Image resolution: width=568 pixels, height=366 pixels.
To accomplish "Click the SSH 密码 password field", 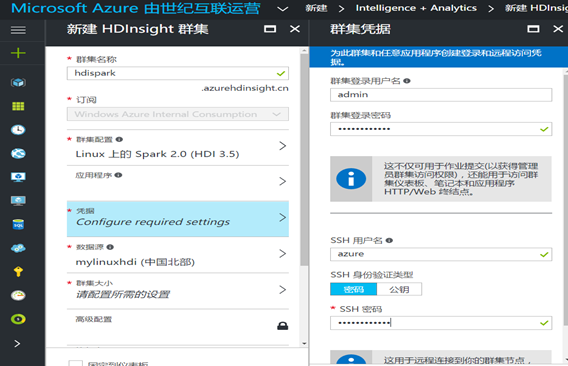I will (441, 323).
